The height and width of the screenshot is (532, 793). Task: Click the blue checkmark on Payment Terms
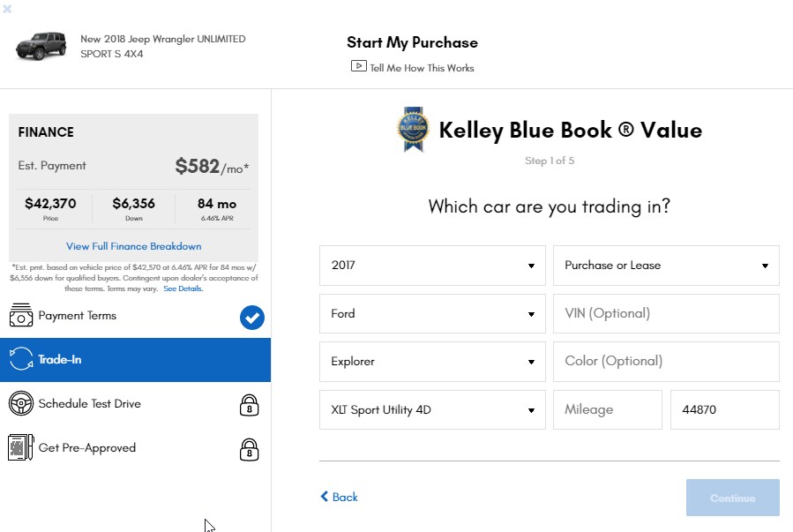click(x=252, y=318)
